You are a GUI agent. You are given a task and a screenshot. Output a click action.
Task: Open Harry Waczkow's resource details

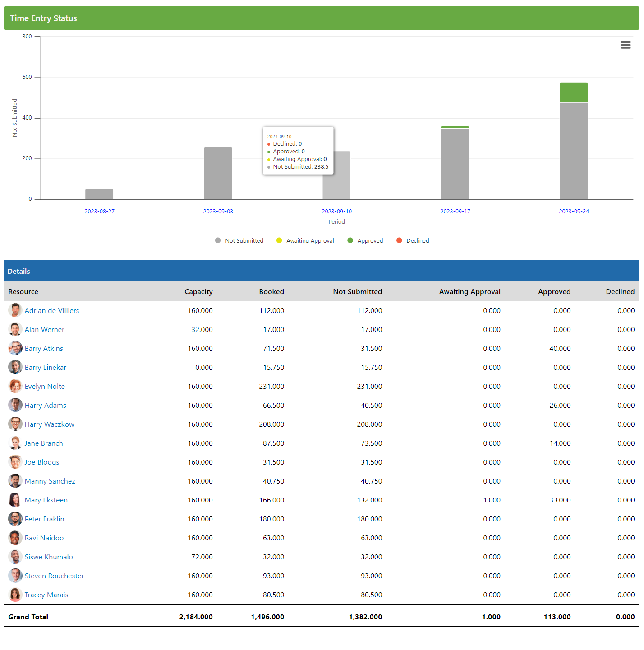coord(50,424)
